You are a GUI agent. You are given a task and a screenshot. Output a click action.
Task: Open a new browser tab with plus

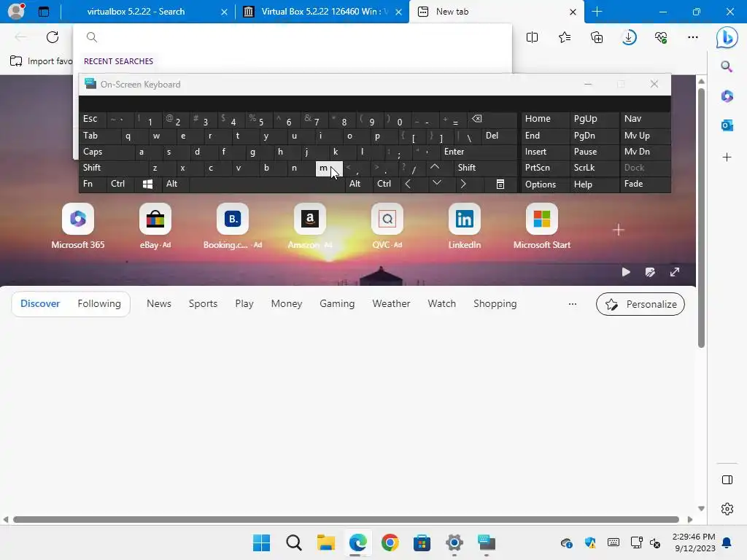coord(597,12)
